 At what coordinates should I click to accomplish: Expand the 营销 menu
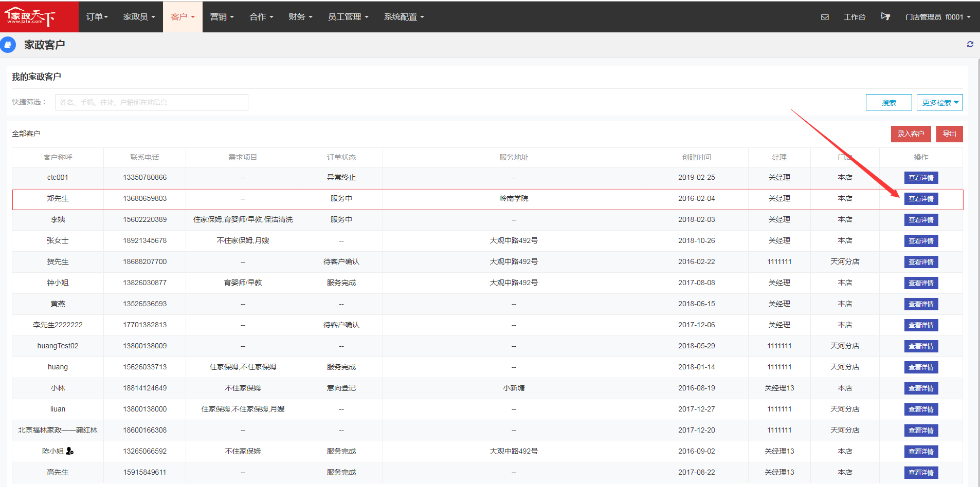tap(222, 17)
